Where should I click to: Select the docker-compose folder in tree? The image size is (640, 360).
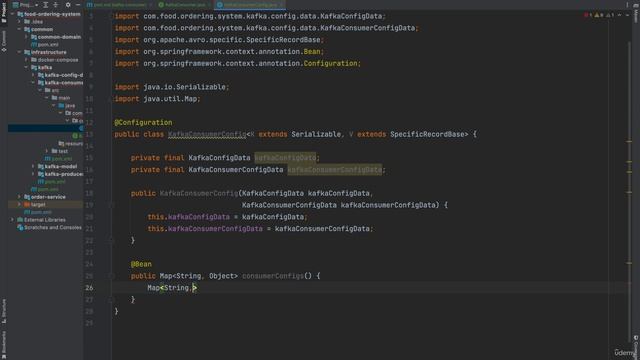55,60
